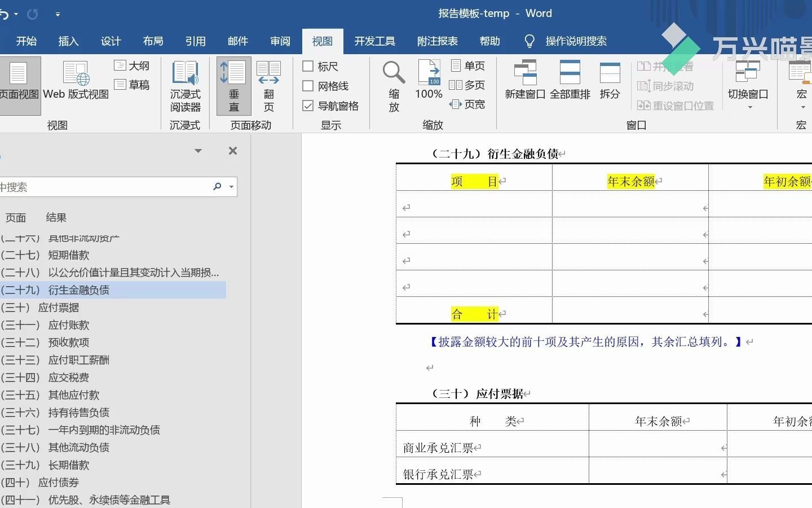The width and height of the screenshot is (812, 508).
Task: Open Outline view (大纲)
Action: point(132,66)
